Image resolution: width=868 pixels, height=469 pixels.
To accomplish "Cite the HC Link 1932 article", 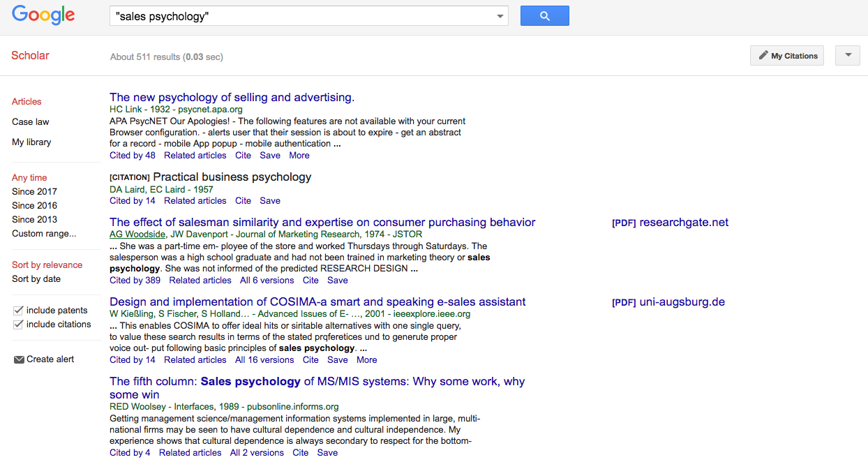I will click(x=243, y=156).
